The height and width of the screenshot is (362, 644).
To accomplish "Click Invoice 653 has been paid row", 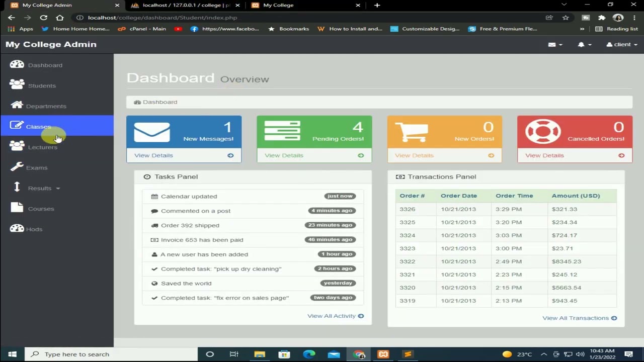I will click(x=253, y=240).
